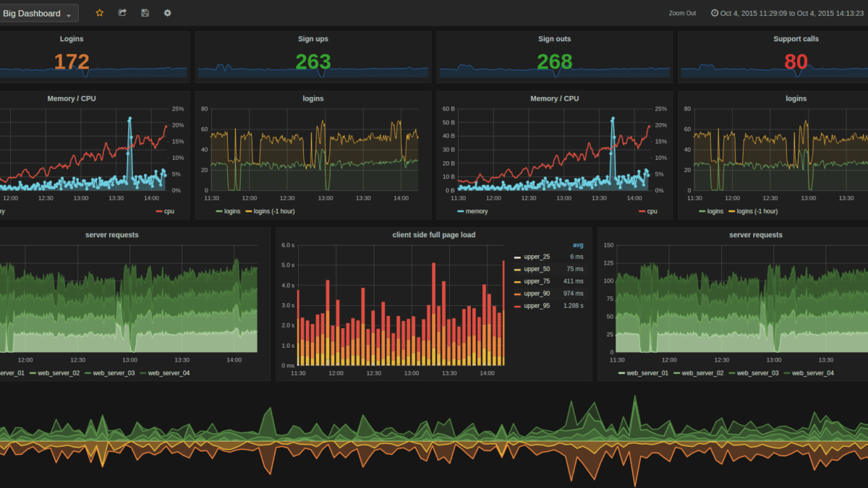
Task: Click the Zoom Out button
Action: [682, 12]
